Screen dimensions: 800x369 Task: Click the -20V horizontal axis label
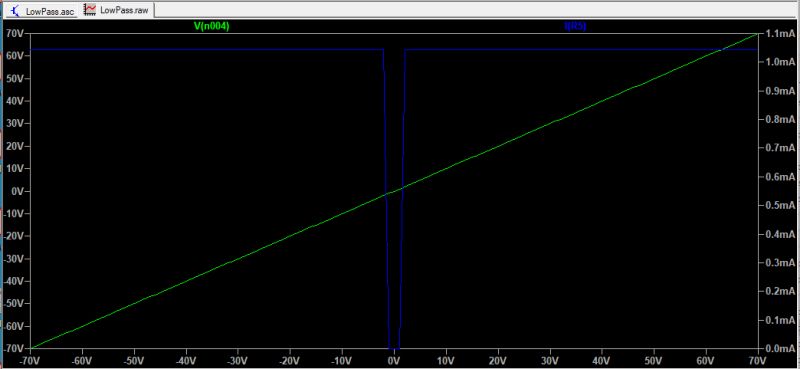point(290,360)
